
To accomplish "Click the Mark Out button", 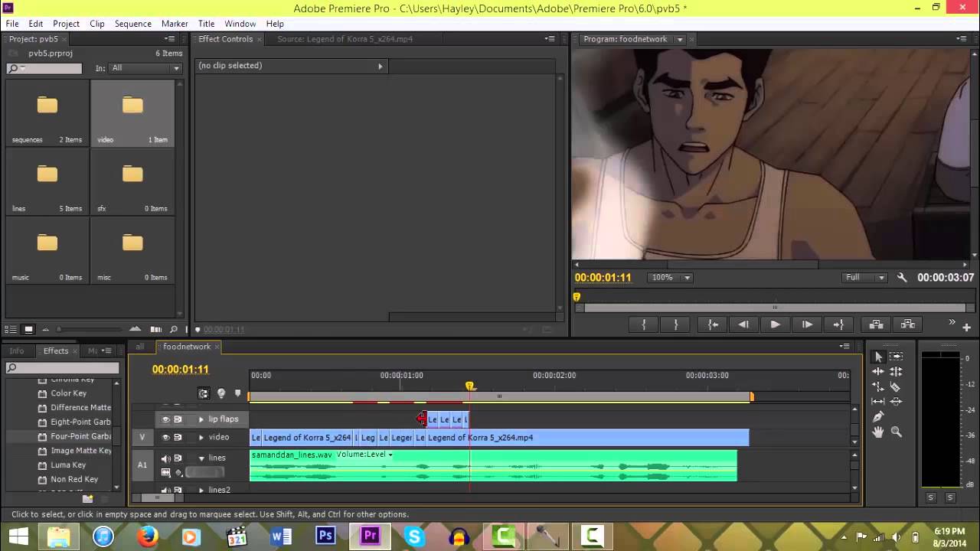I will click(x=675, y=324).
